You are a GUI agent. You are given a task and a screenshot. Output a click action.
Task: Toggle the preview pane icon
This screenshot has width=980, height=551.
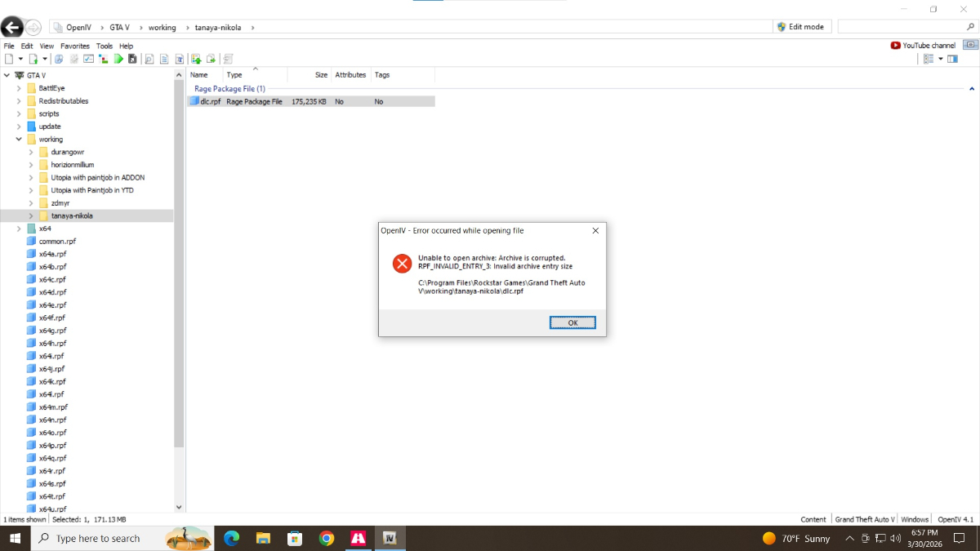[x=952, y=59]
